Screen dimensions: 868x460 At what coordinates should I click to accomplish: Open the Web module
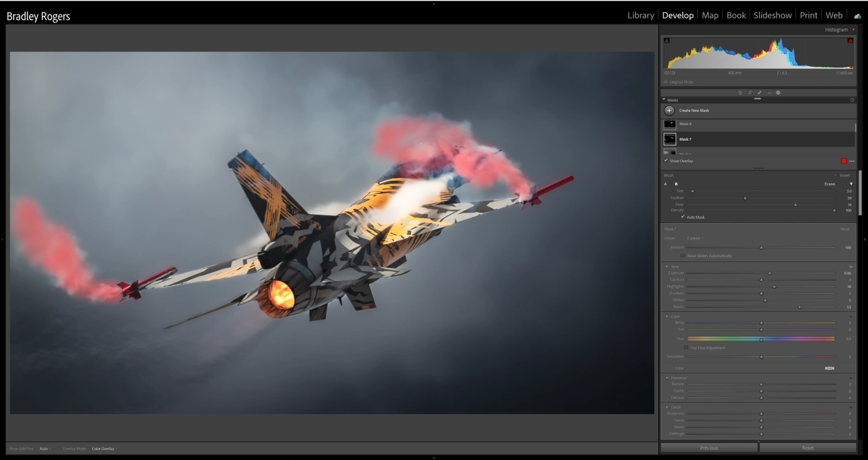[834, 15]
